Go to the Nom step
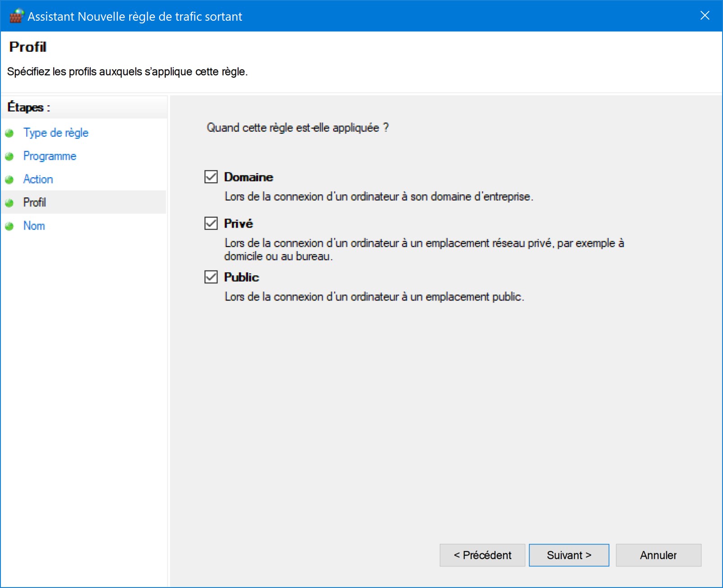This screenshot has height=588, width=723. coord(34,226)
